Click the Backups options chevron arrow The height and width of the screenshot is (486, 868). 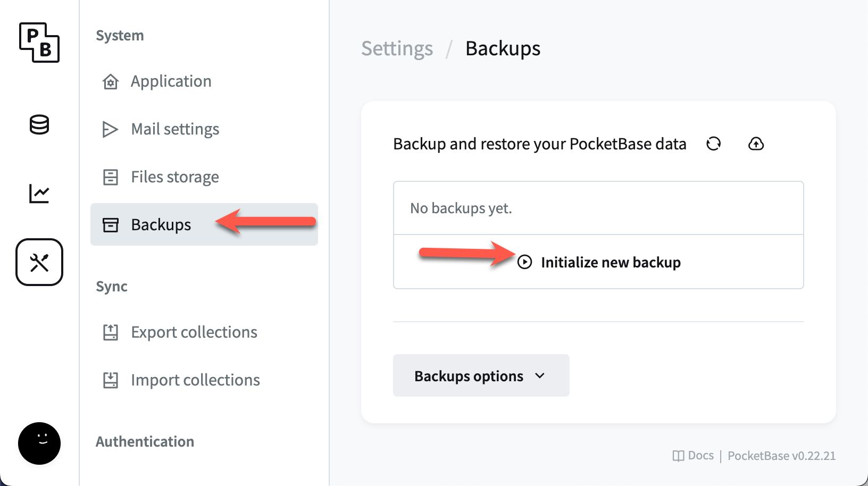tap(540, 376)
